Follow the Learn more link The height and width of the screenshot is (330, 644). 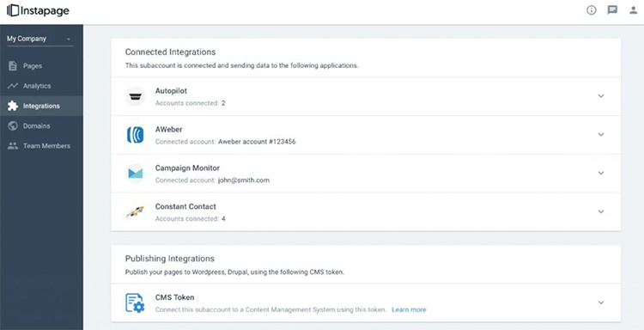[409, 309]
